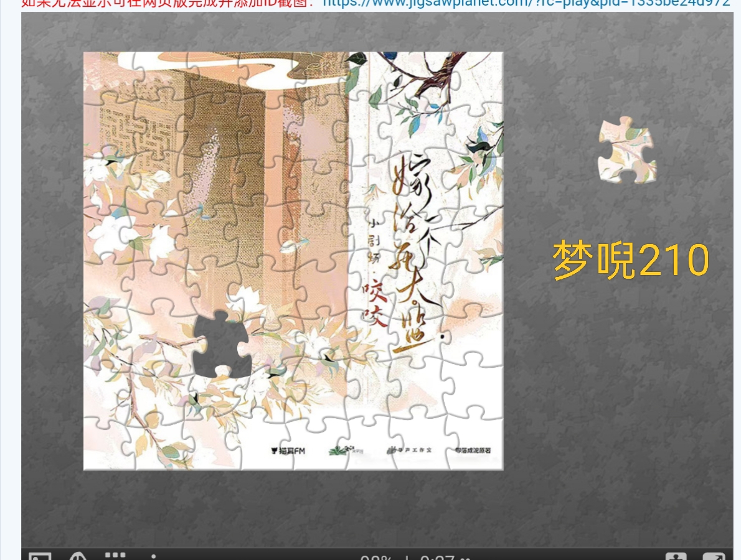Click the red Chinese instruction text at top
741x560 pixels.
pos(168,3)
